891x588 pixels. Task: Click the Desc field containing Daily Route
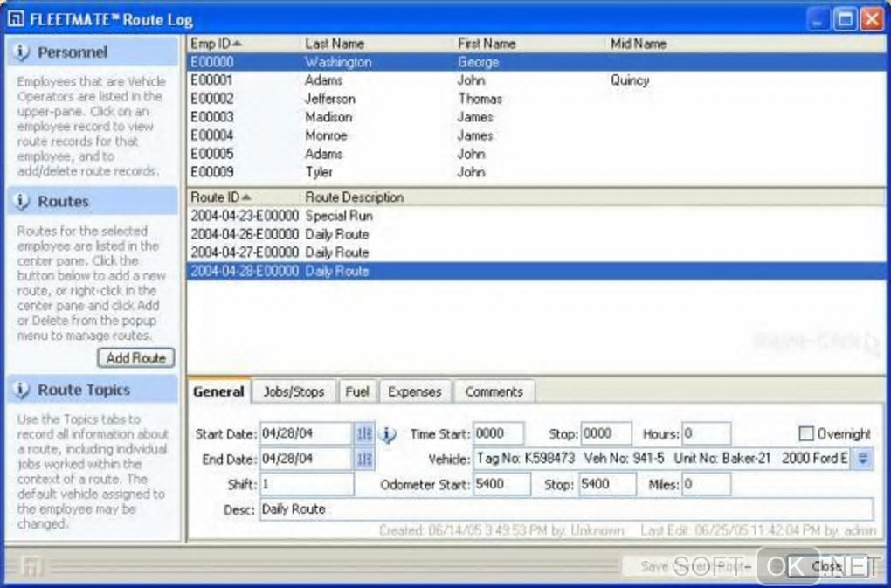[x=567, y=509]
